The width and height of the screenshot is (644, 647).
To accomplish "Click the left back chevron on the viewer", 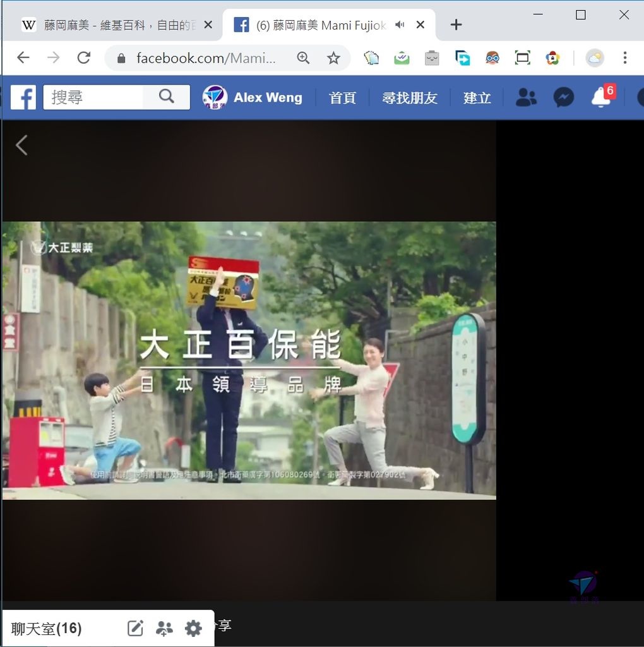I will [x=21, y=145].
